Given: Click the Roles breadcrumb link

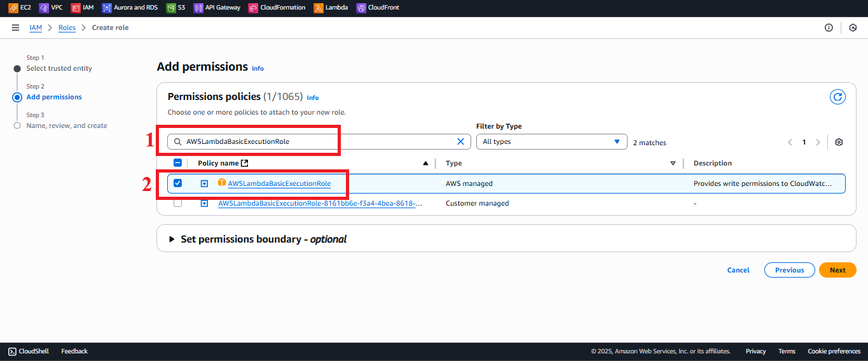Looking at the screenshot, I should (x=67, y=27).
